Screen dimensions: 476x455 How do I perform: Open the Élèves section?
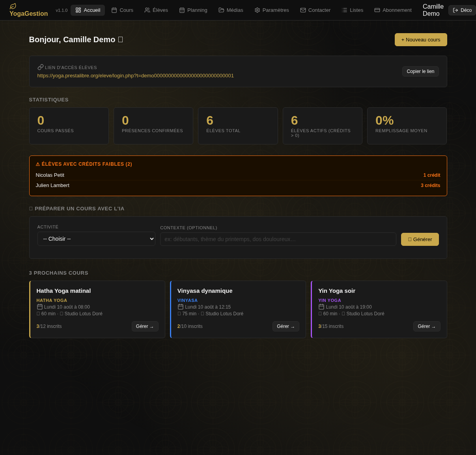coord(156,10)
